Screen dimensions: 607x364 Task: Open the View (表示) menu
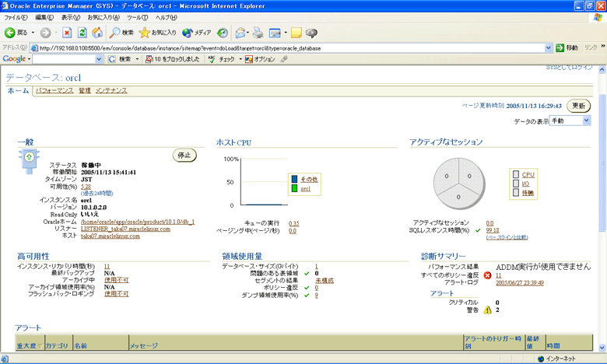coord(71,17)
